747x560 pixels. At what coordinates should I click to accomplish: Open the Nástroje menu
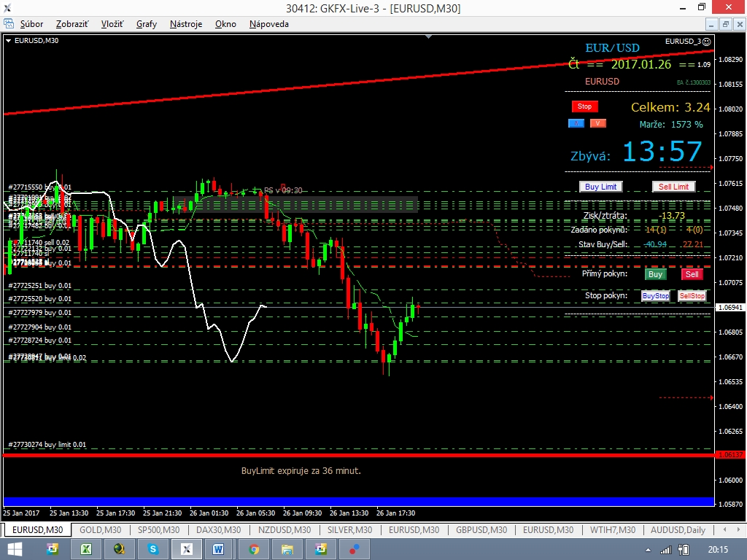186,24
